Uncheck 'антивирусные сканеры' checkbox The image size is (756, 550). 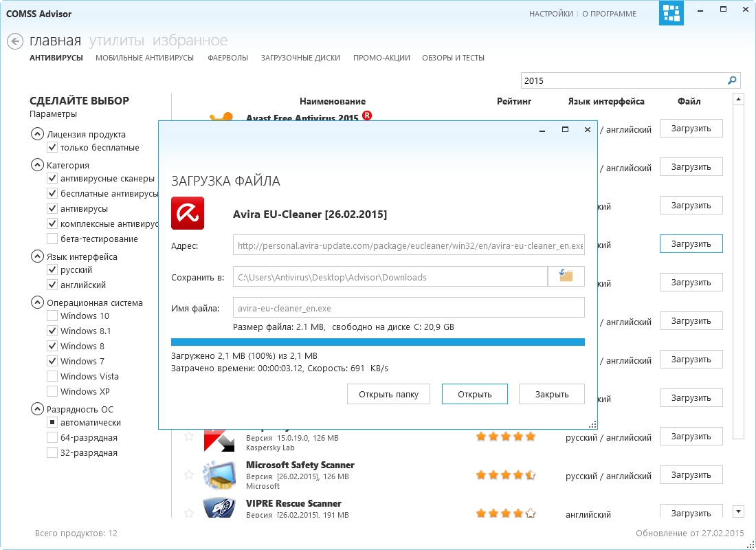coord(52,179)
